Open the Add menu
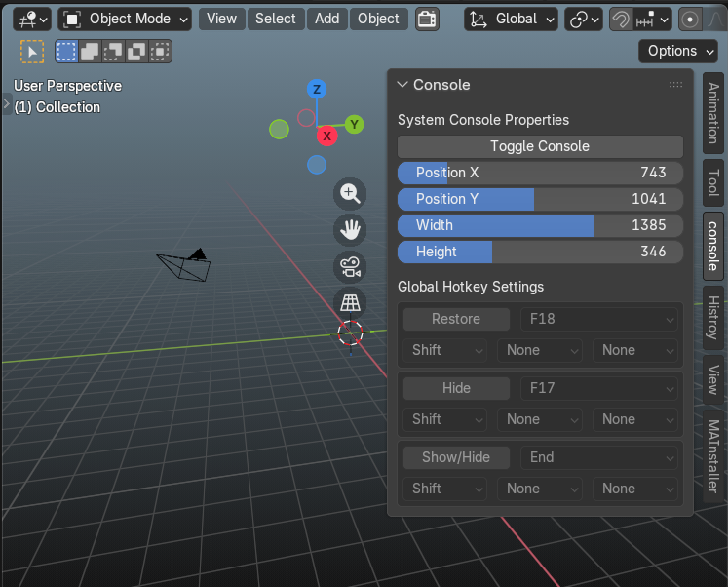This screenshot has height=587, width=728. [x=326, y=19]
